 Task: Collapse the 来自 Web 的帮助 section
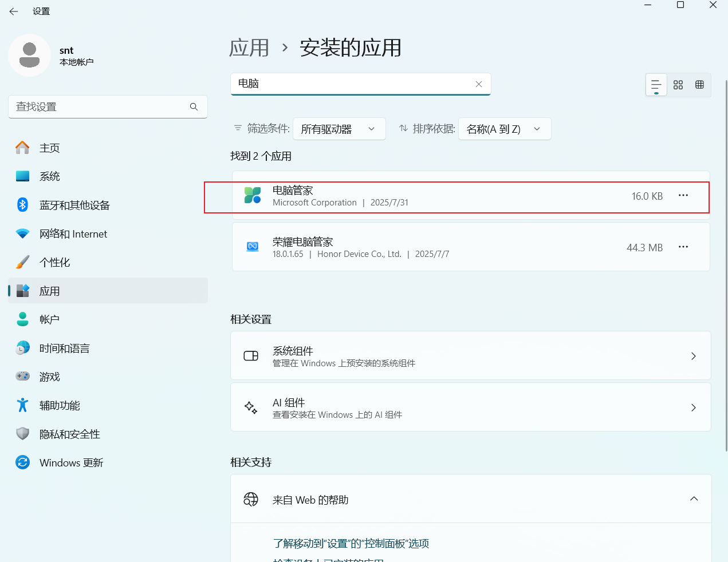pyautogui.click(x=694, y=499)
